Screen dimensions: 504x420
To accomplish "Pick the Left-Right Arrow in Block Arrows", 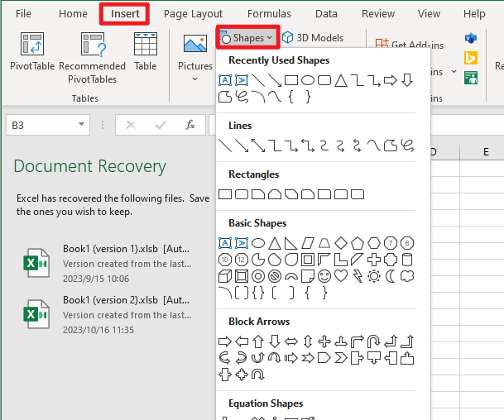I will pyautogui.click(x=291, y=341).
